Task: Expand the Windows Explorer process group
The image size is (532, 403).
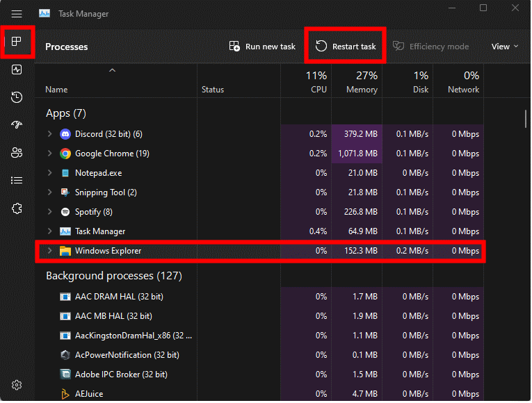Action: [x=49, y=251]
